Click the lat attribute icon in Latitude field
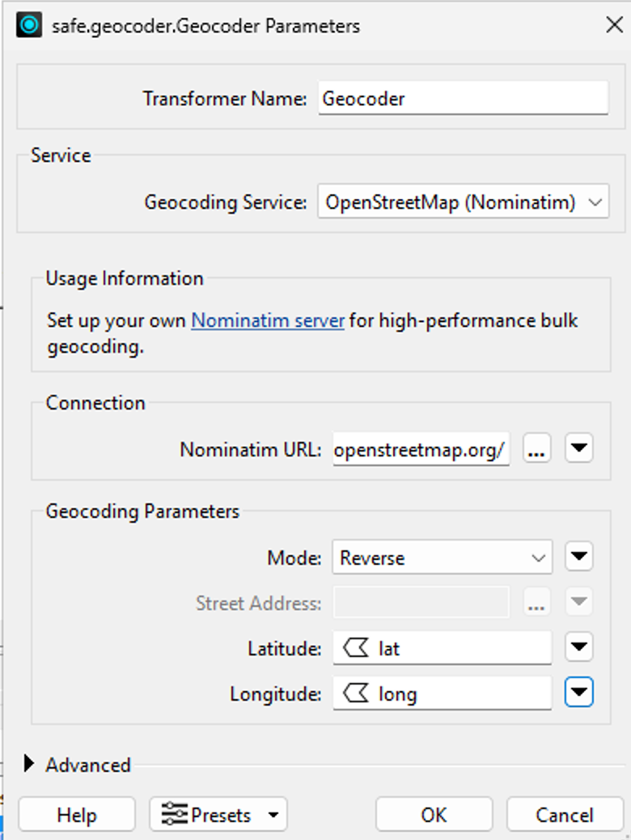631x840 pixels. click(356, 648)
